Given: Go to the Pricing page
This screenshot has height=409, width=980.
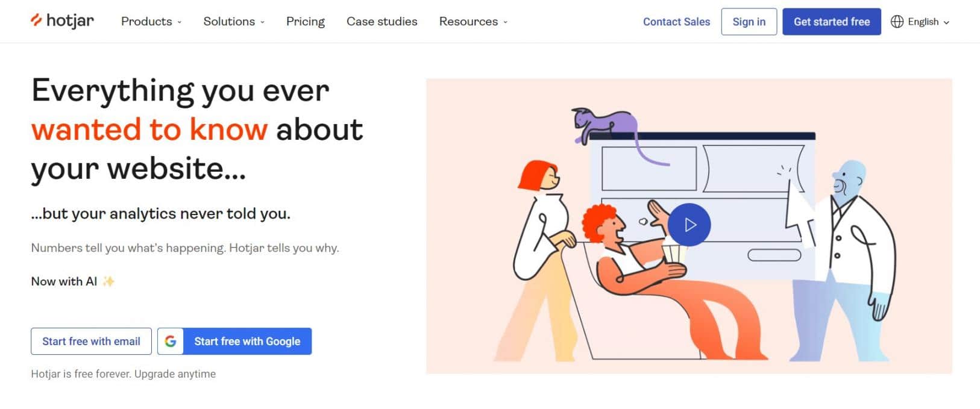Looking at the screenshot, I should pos(306,22).
